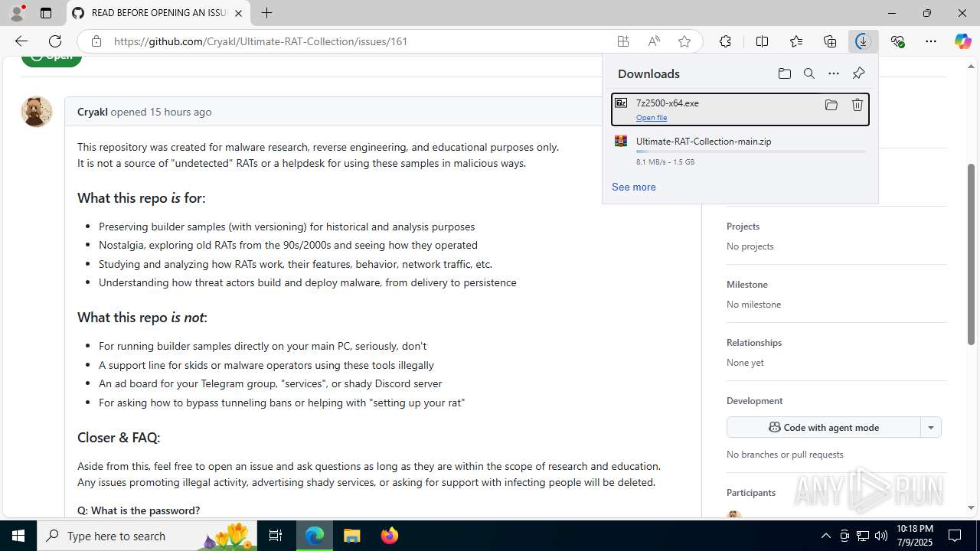Open a new browser tab
Image resolution: width=980 pixels, height=551 pixels.
click(x=266, y=13)
